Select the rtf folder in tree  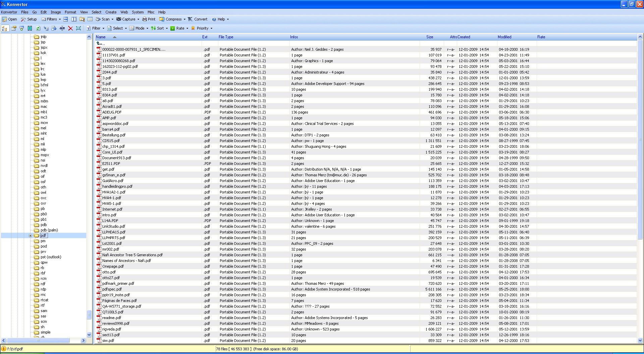click(43, 305)
